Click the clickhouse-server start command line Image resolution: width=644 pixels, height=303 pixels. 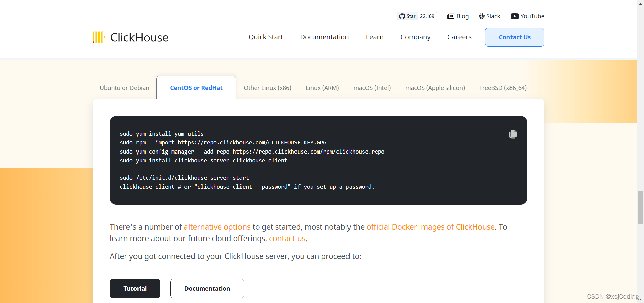click(184, 178)
